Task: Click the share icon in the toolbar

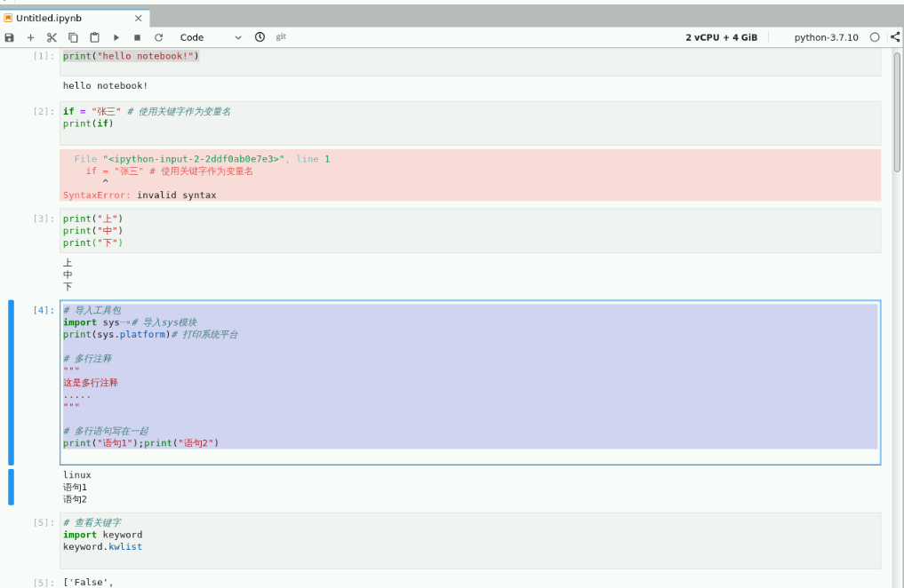Action: pos(894,37)
